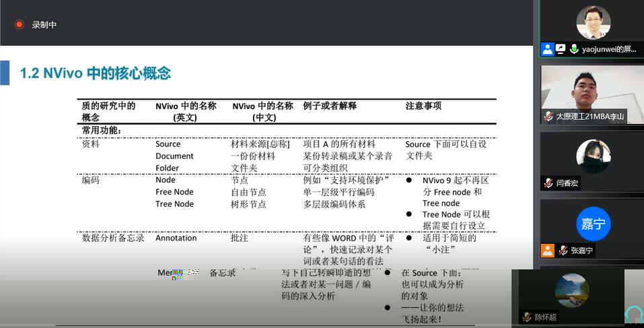Click the Annotation cell
Screen dimensions: 644x328
[x=176, y=238]
